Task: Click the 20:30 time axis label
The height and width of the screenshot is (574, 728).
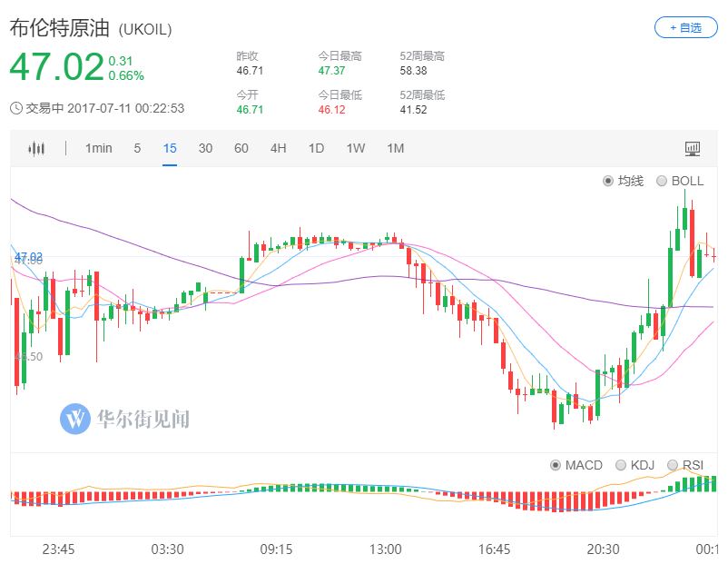Action: click(x=603, y=549)
